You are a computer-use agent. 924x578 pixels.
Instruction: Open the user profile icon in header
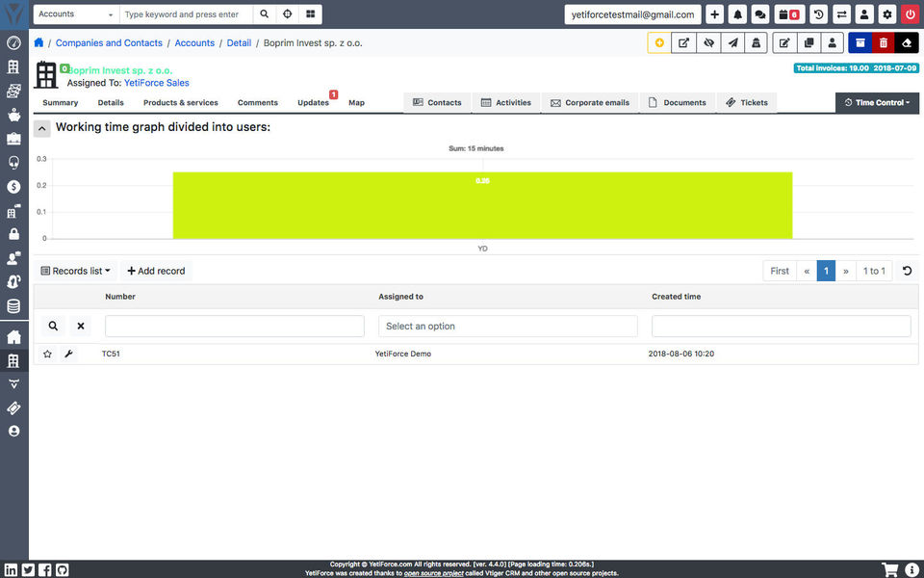[x=864, y=14]
